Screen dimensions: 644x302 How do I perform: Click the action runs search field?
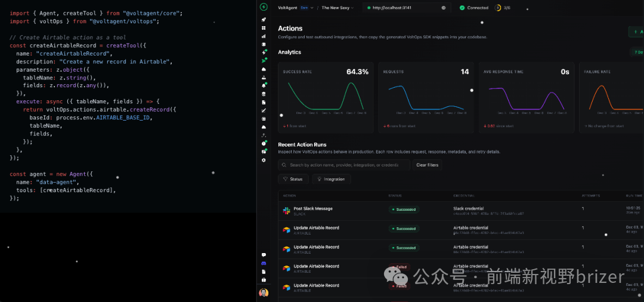click(344, 165)
